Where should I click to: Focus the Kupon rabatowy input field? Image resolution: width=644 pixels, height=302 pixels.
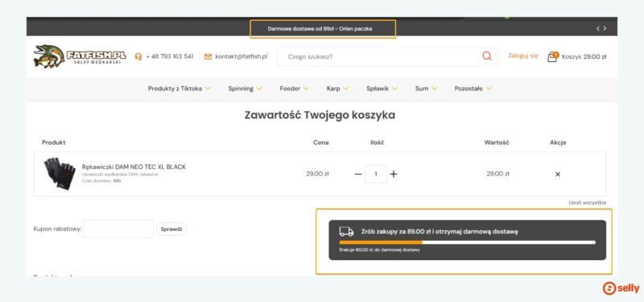118,229
